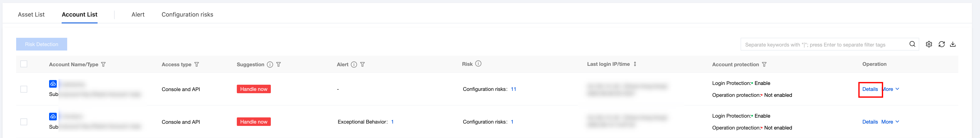The height and width of the screenshot is (138, 980).
Task: Open the Alert column filter dropdown
Action: [362, 65]
